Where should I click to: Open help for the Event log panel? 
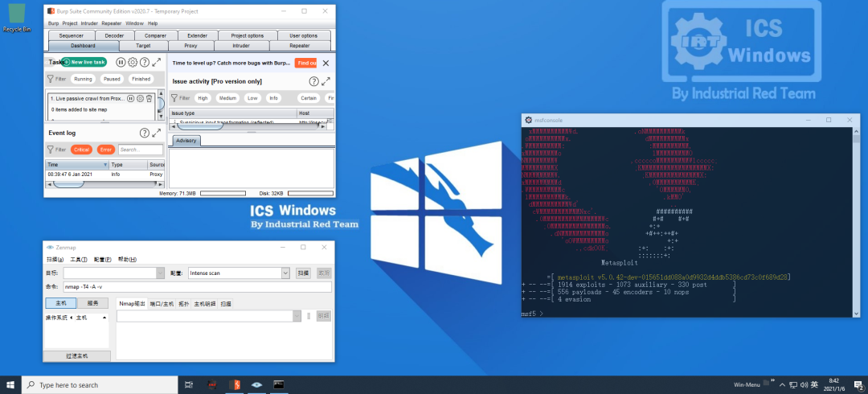tap(145, 133)
